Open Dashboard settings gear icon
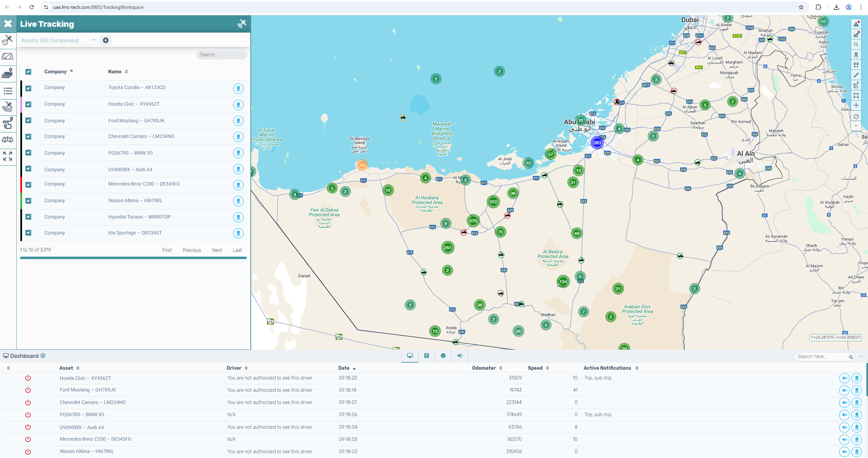This screenshot has height=458, width=868. (x=43, y=355)
